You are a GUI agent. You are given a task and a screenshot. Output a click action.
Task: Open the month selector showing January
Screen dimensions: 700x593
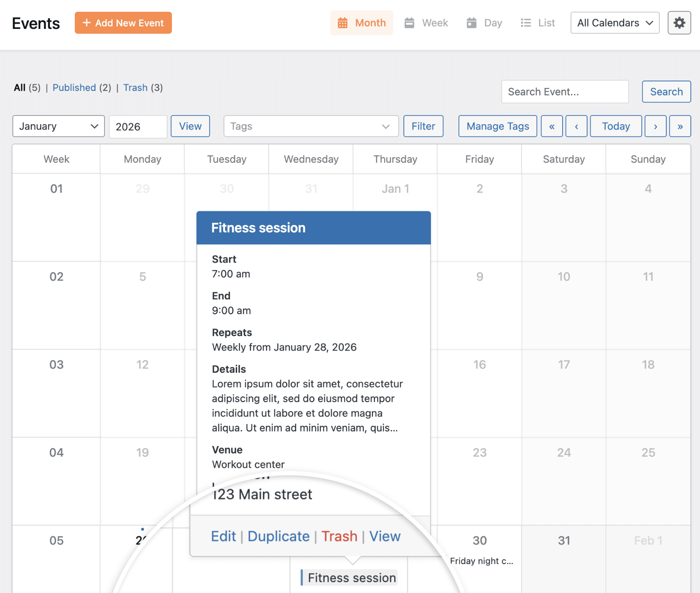pyautogui.click(x=58, y=126)
